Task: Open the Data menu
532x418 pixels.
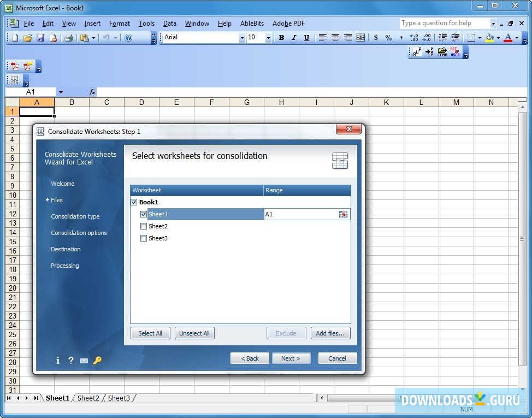Action: point(170,23)
